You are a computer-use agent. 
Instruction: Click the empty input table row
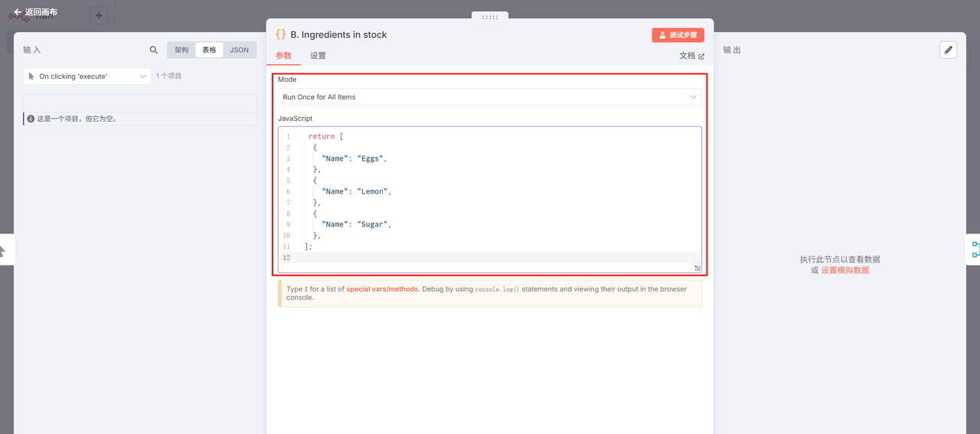[x=140, y=103]
